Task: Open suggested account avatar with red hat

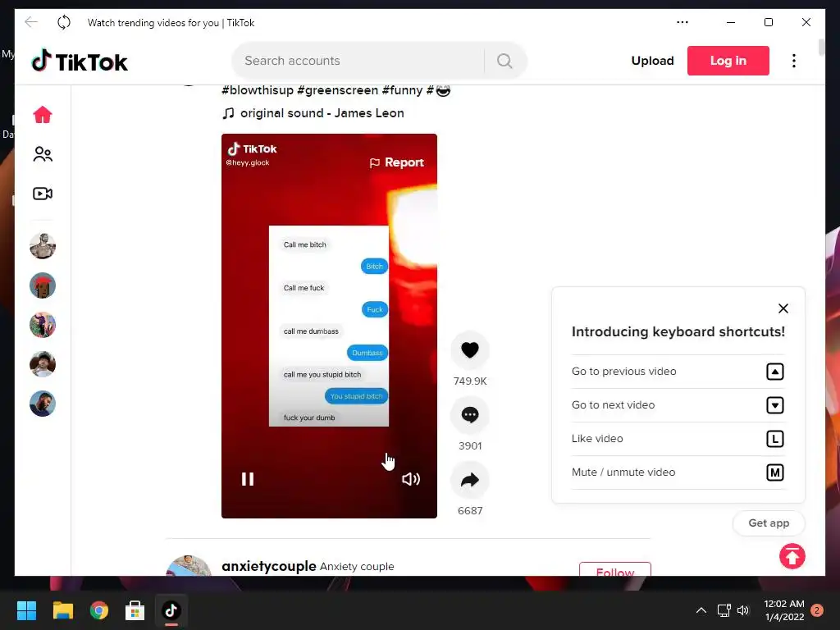Action: pos(43,285)
